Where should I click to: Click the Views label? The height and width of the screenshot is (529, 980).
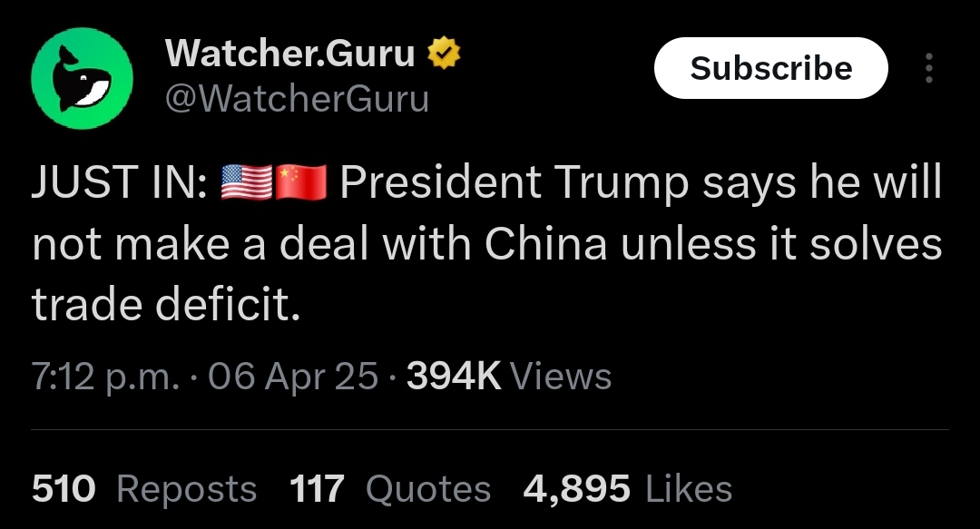pyautogui.click(x=561, y=377)
